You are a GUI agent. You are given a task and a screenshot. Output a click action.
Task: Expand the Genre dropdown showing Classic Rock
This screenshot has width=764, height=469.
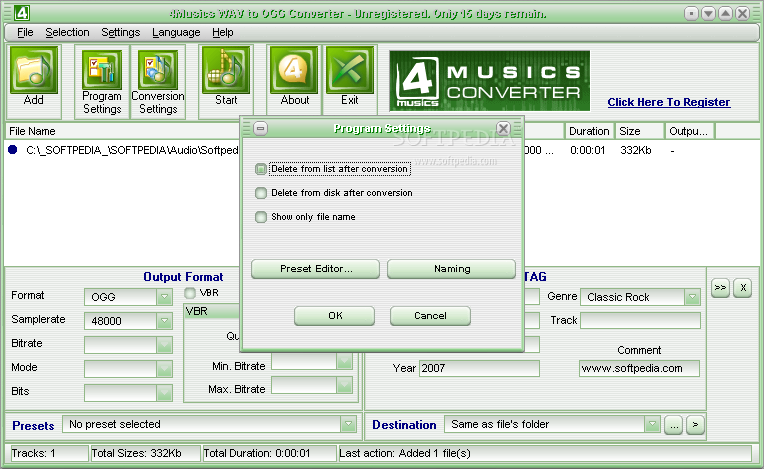pyautogui.click(x=692, y=297)
